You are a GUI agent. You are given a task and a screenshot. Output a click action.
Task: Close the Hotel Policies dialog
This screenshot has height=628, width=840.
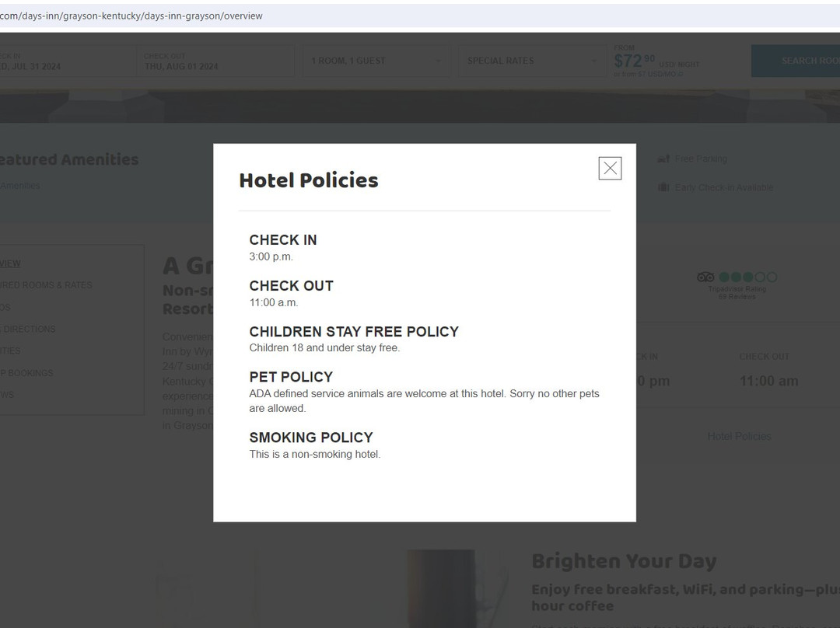pos(610,168)
